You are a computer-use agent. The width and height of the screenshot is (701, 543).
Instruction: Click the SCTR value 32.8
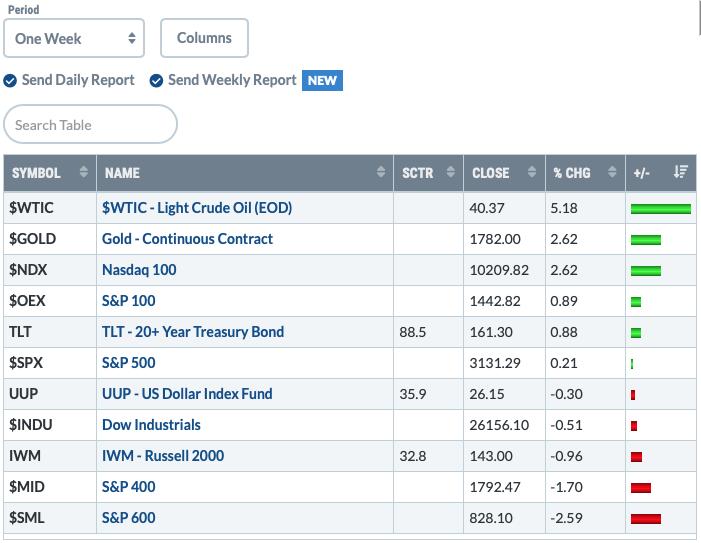(413, 456)
